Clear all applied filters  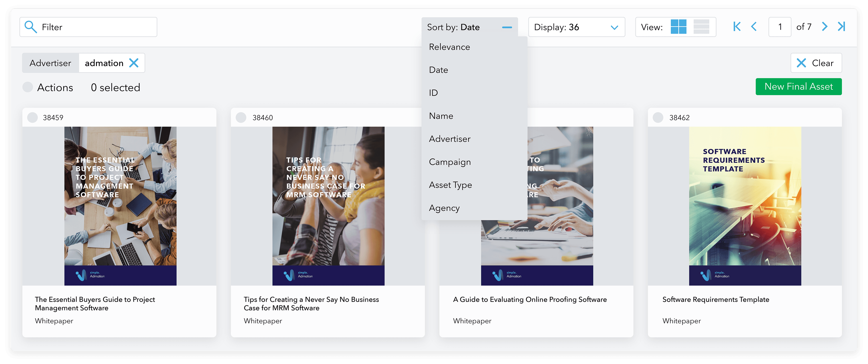(816, 63)
